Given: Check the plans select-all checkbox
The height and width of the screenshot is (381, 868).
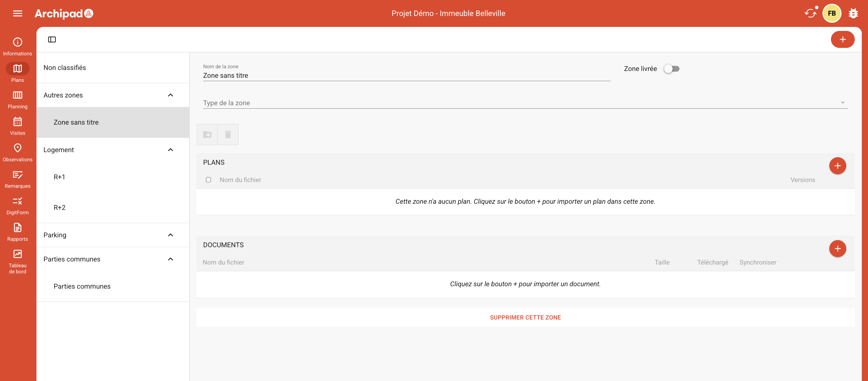Looking at the screenshot, I should click(x=209, y=180).
